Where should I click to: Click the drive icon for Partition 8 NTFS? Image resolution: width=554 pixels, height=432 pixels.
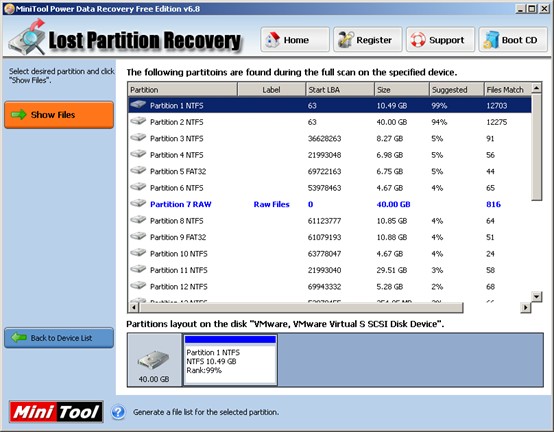point(138,220)
